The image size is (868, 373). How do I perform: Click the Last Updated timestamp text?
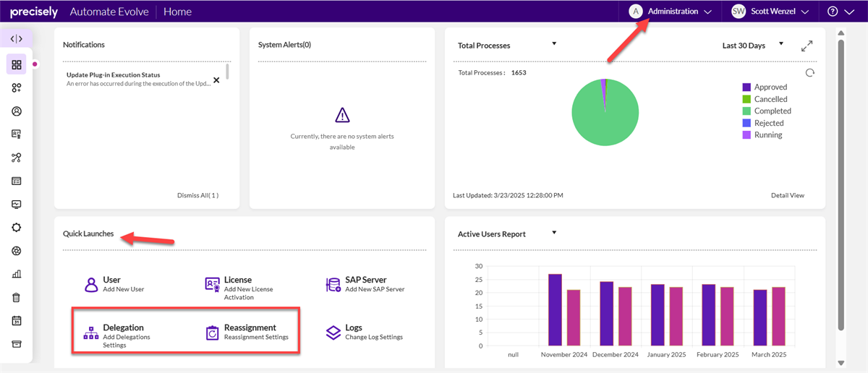(x=508, y=195)
